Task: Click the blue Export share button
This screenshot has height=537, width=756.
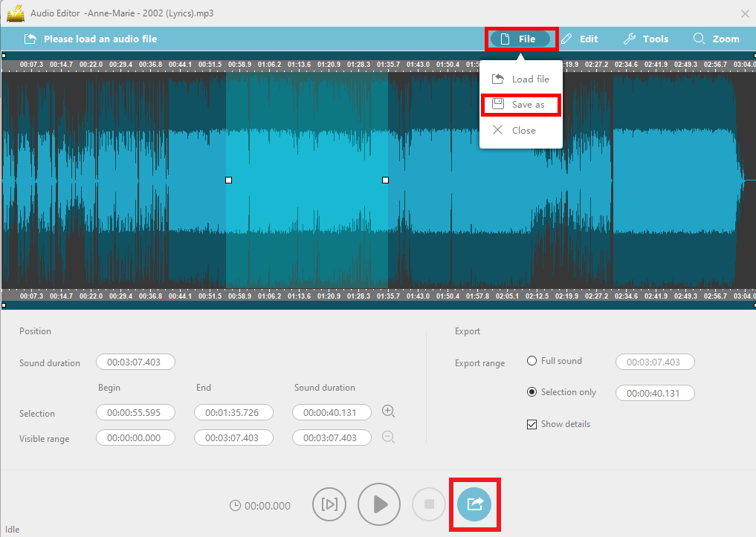Action: pyautogui.click(x=474, y=504)
